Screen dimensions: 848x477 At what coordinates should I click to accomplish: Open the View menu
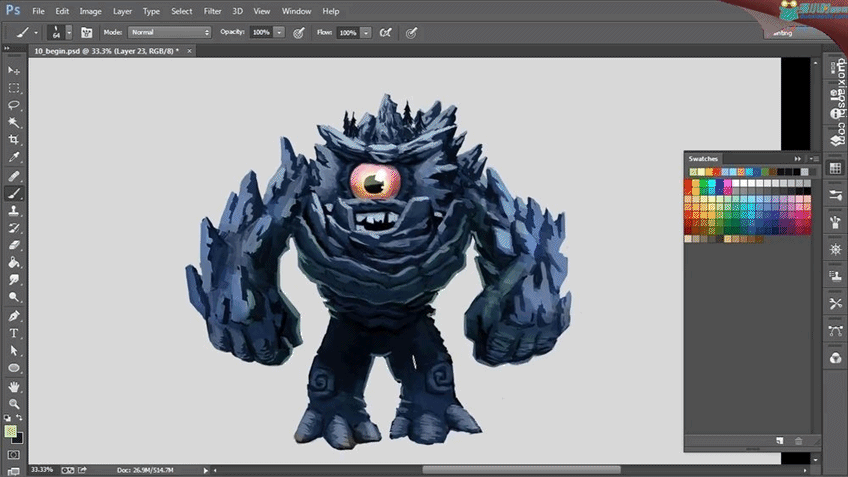262,11
